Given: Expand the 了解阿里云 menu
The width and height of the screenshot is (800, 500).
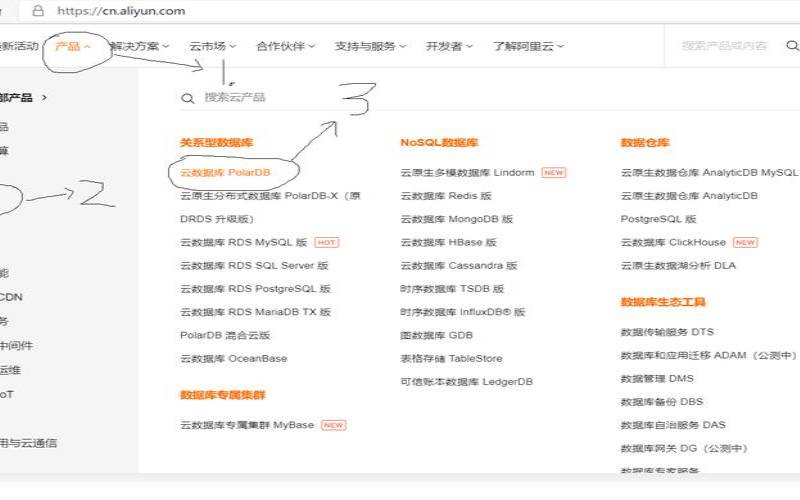Looking at the screenshot, I should (528, 46).
